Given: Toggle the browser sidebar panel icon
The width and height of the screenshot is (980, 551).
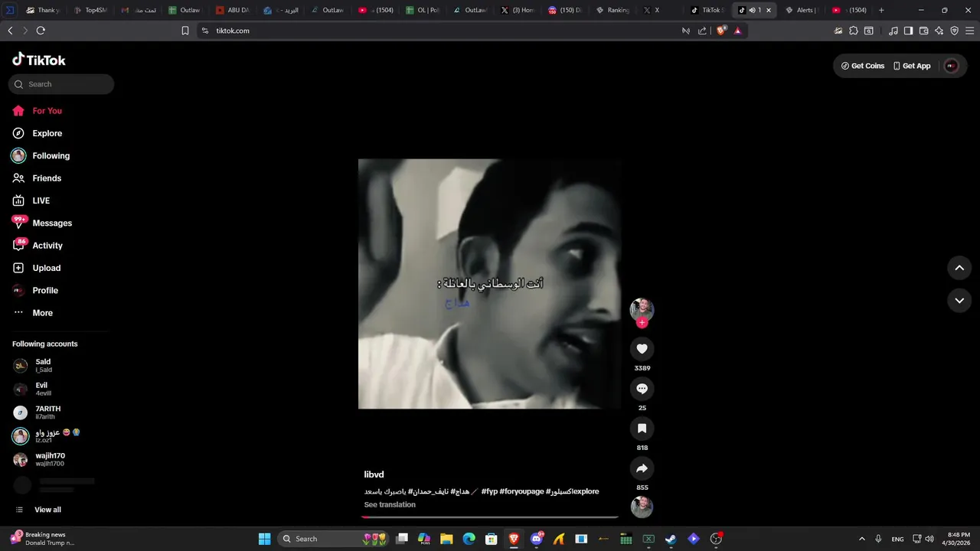Looking at the screenshot, I should [x=908, y=31].
